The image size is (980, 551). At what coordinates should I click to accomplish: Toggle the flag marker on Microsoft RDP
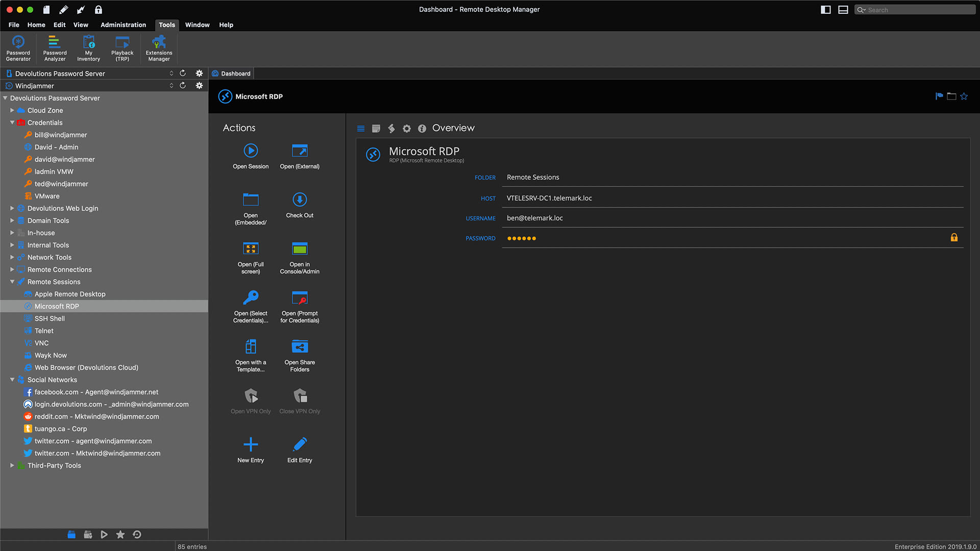pos(939,96)
